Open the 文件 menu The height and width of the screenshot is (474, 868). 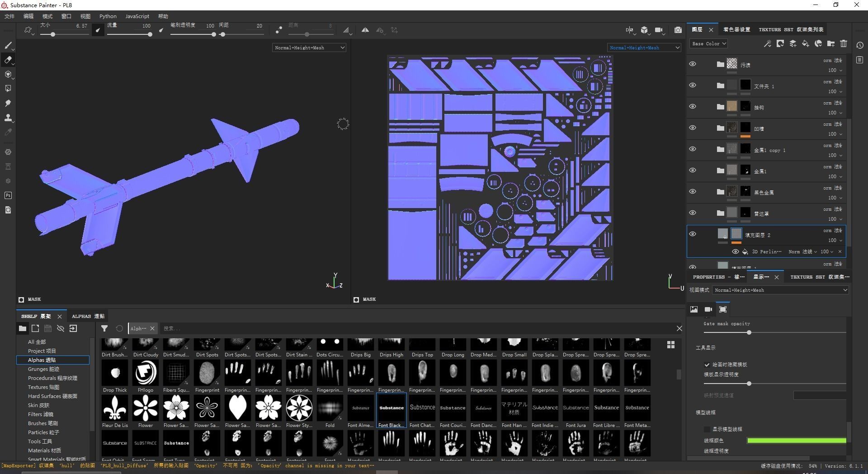coord(9,16)
